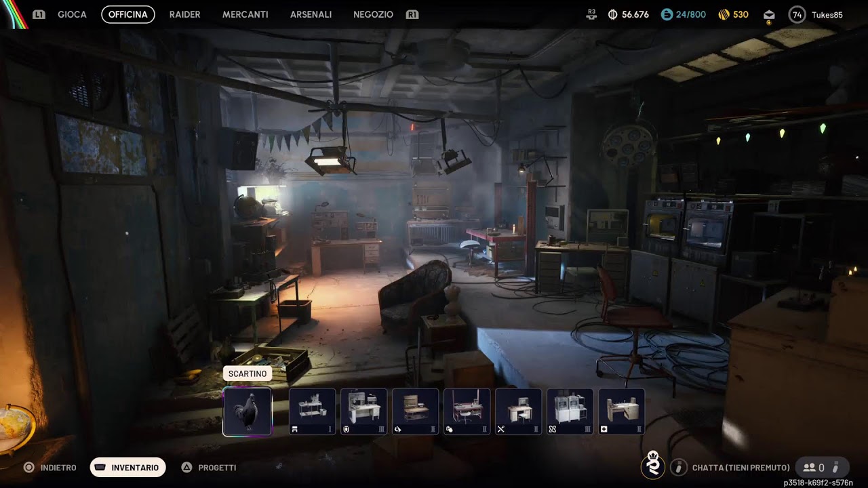Click the R3 stick prompt icon
868x488 pixels.
click(591, 14)
